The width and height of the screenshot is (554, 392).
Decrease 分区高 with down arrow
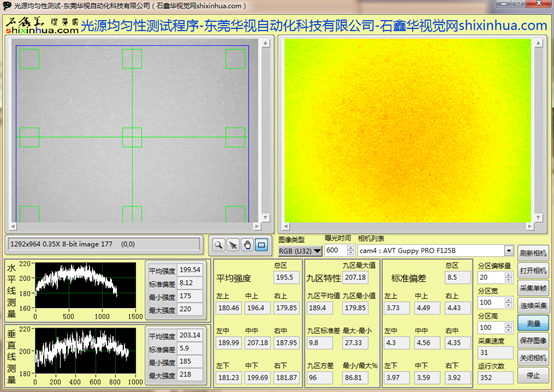click(508, 330)
